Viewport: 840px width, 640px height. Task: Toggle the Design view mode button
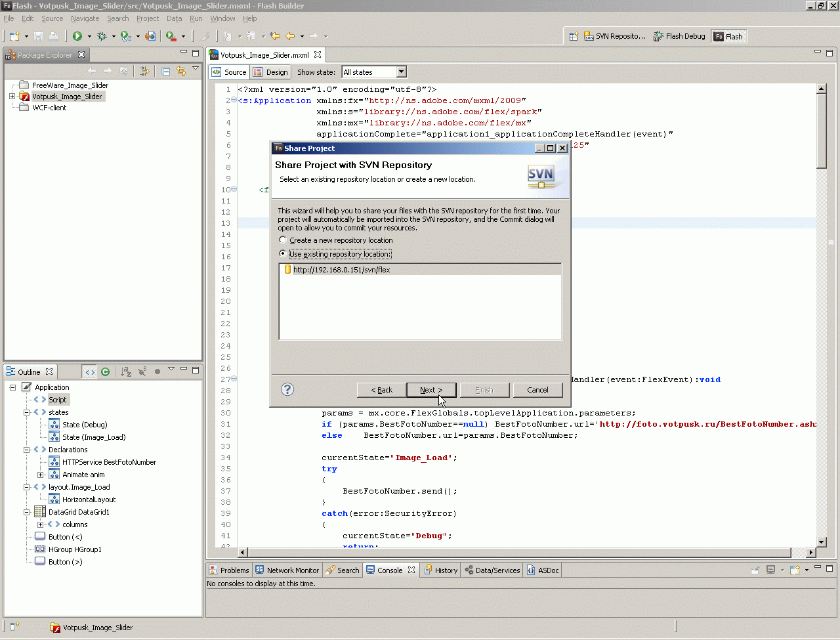tap(270, 72)
